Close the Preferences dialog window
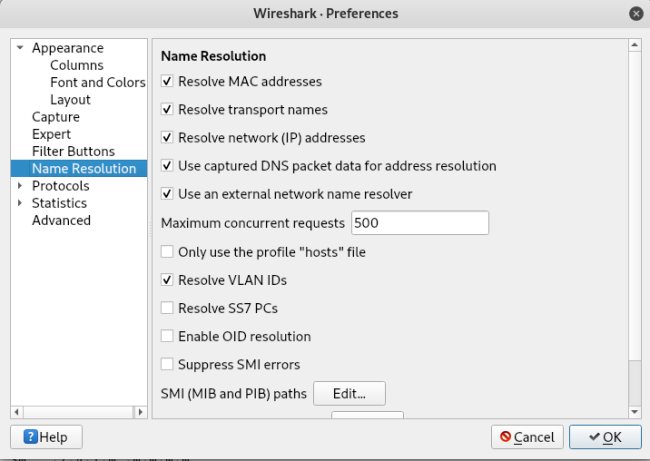Viewport: 650px width, 461px height. pyautogui.click(x=636, y=14)
